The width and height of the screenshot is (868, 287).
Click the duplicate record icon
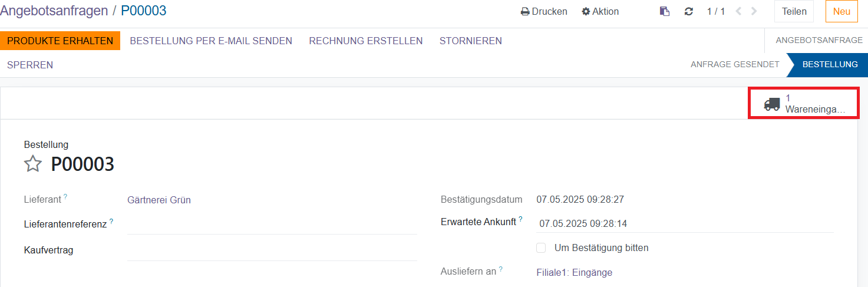point(665,12)
